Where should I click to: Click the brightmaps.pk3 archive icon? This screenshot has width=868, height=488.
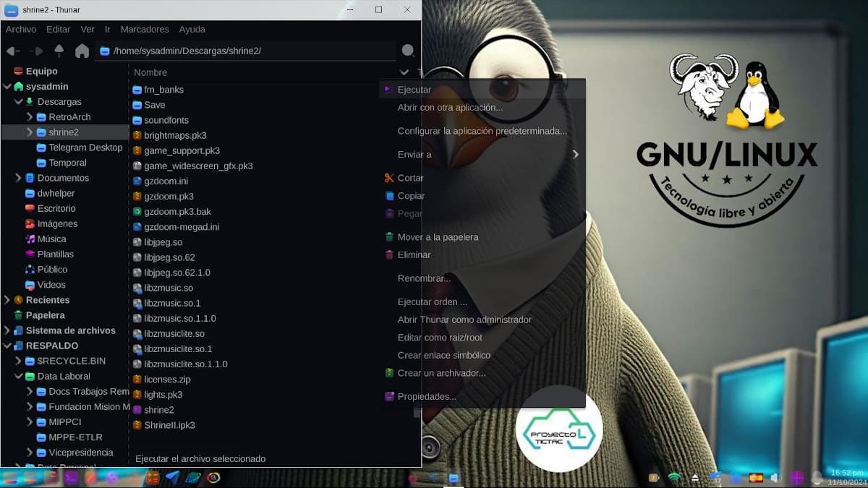tap(137, 135)
